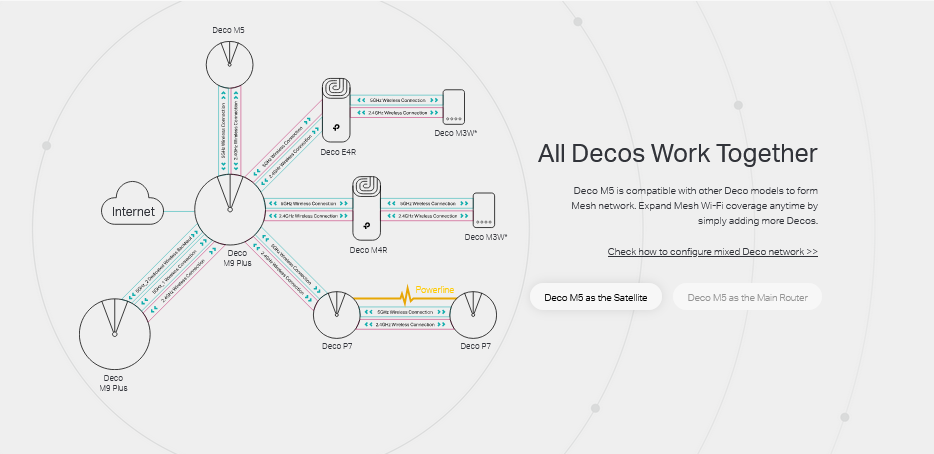Click the Deco E4R label text
Viewport: 934px width, 454px height.
[x=338, y=152]
